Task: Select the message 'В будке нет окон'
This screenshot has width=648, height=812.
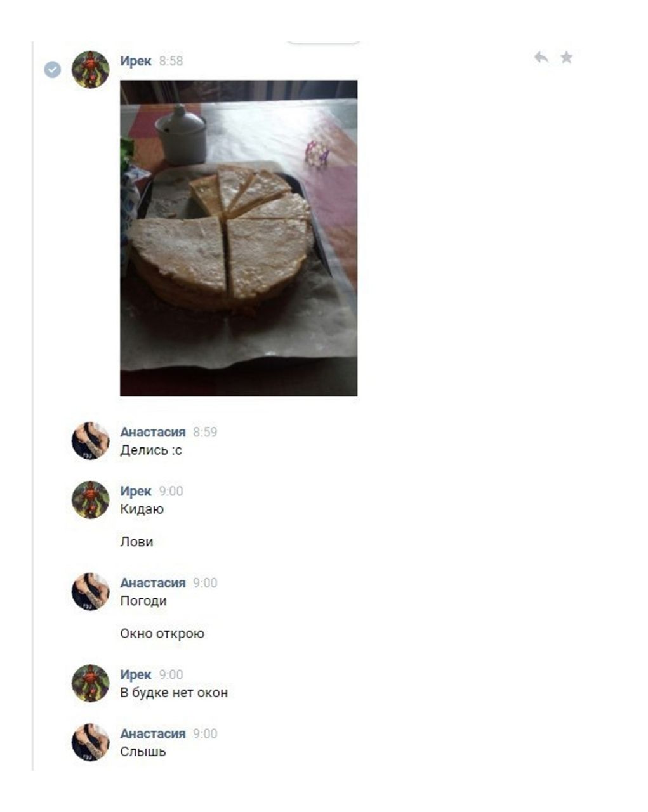Action: (174, 693)
